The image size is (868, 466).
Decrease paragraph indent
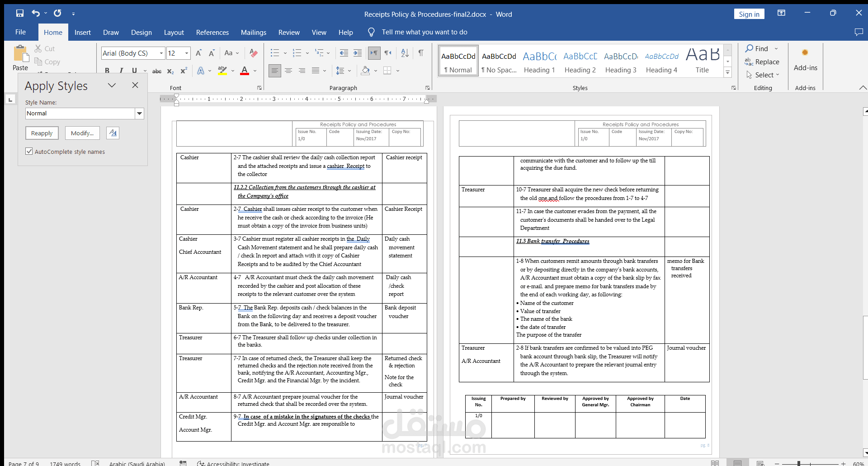344,53
